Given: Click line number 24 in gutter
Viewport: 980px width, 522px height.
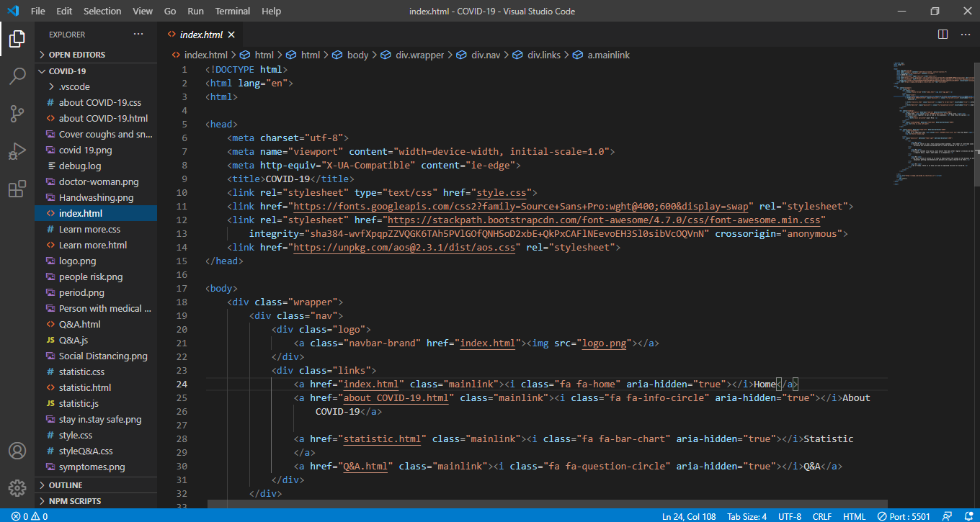Looking at the screenshot, I should pyautogui.click(x=182, y=384).
